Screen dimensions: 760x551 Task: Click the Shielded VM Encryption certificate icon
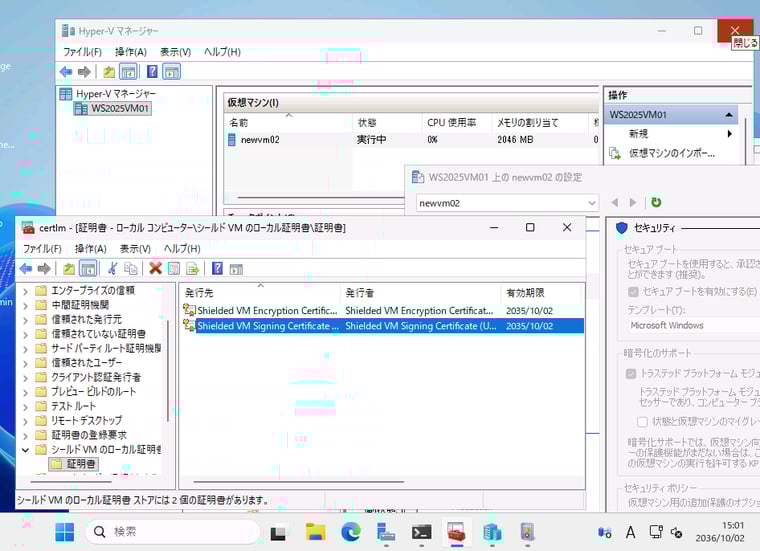tap(189, 310)
